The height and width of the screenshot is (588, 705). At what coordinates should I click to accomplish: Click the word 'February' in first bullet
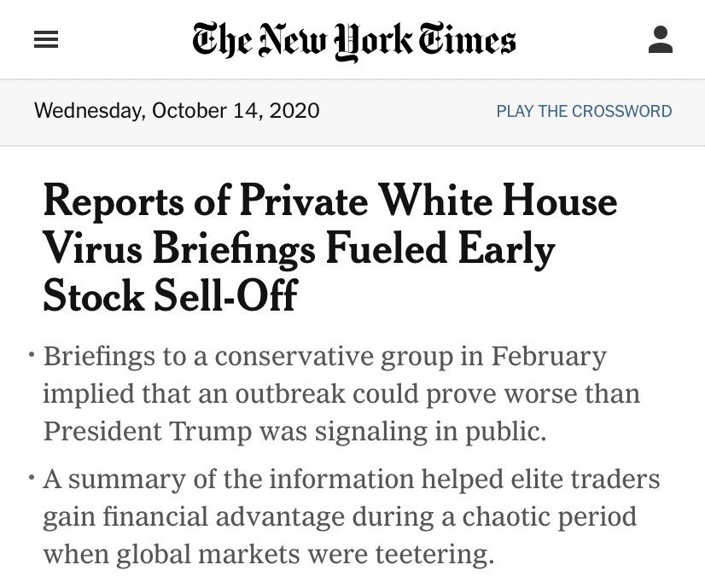point(549,358)
